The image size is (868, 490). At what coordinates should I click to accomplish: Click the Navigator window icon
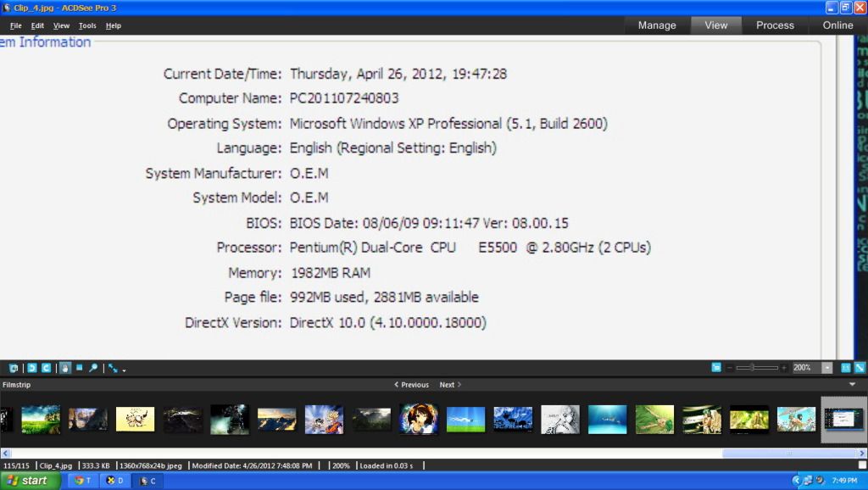[x=716, y=368]
